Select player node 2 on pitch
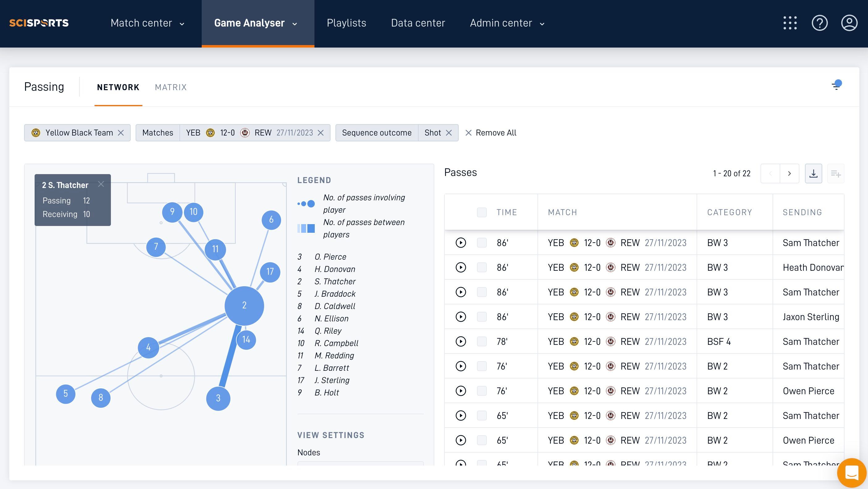 pyautogui.click(x=244, y=305)
